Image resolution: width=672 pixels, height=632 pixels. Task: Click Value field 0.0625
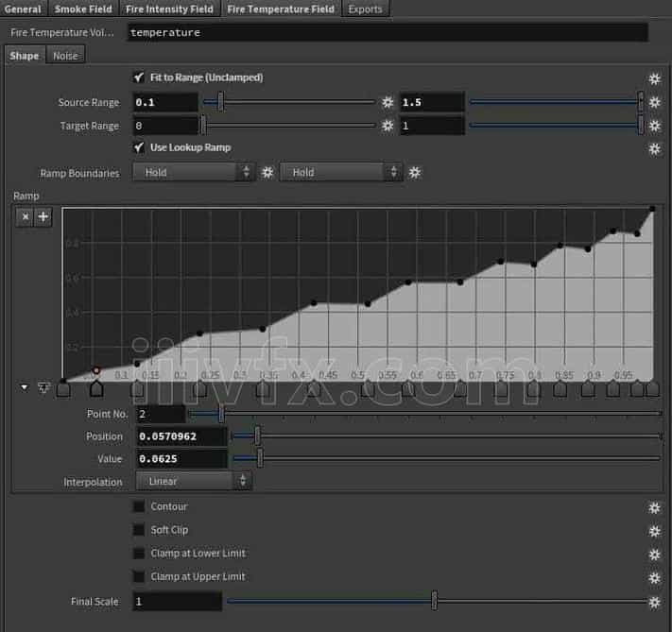pyautogui.click(x=181, y=459)
